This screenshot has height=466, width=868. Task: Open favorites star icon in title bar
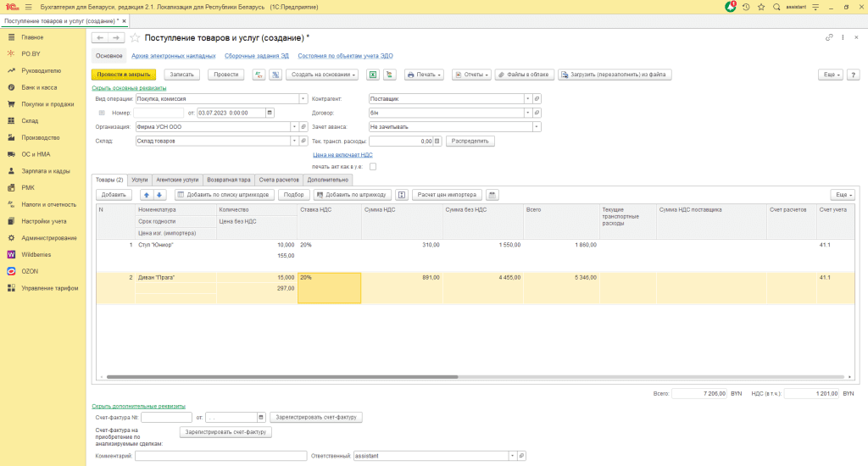click(761, 7)
